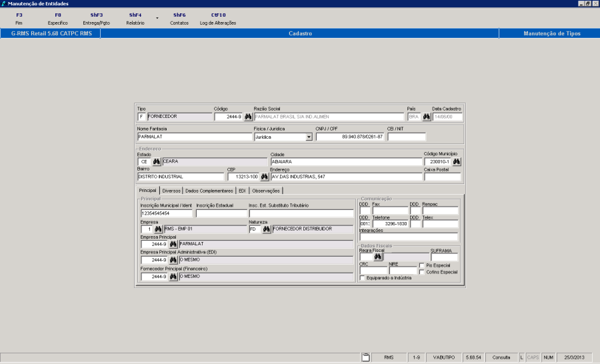Image resolution: width=600 pixels, height=364 pixels.
Task: Click the Código field showing 2444-9
Action: [x=229, y=117]
